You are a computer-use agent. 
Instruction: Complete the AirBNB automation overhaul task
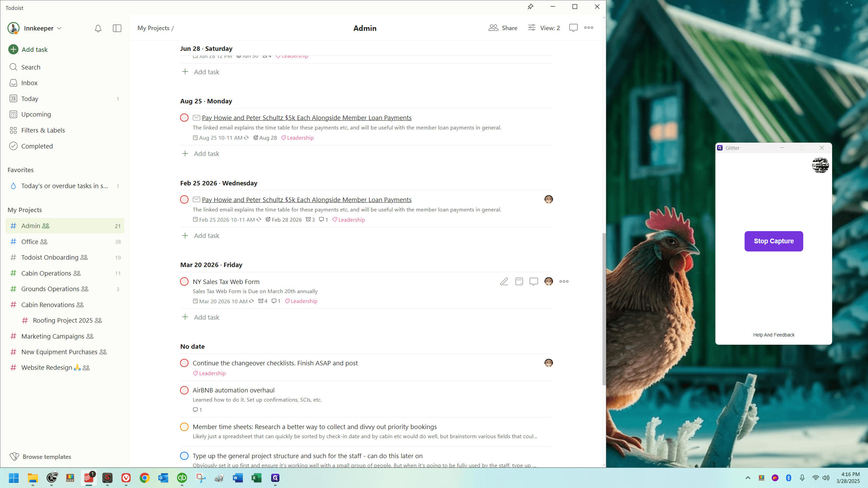tap(184, 390)
